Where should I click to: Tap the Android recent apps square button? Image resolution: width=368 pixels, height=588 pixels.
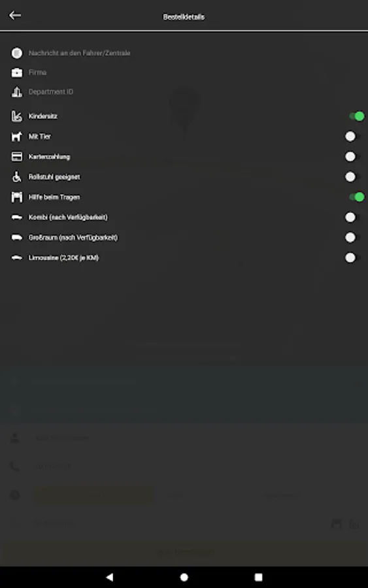click(258, 577)
